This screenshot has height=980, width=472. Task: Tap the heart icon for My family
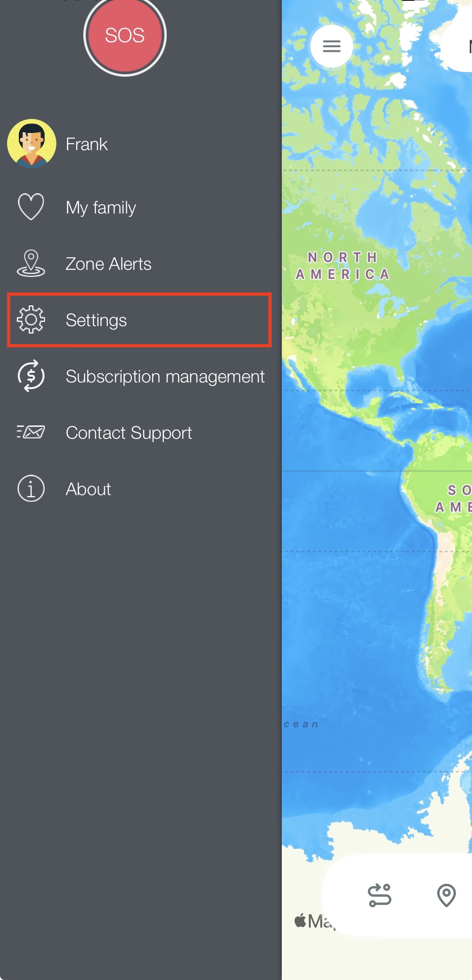(31, 206)
